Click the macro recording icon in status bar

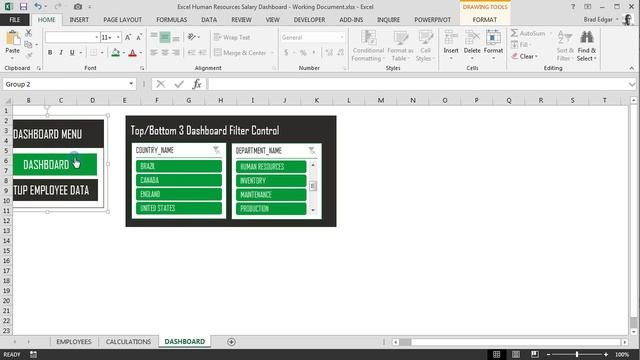[33, 354]
